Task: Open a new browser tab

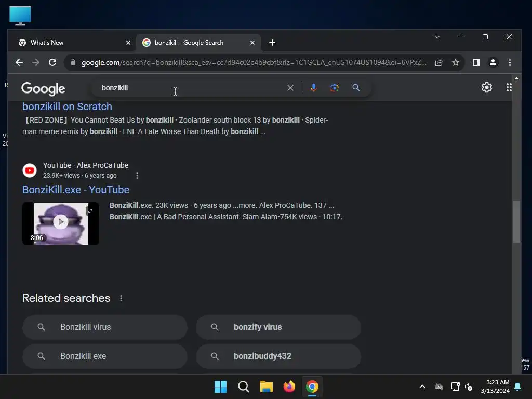Action: pos(272,43)
